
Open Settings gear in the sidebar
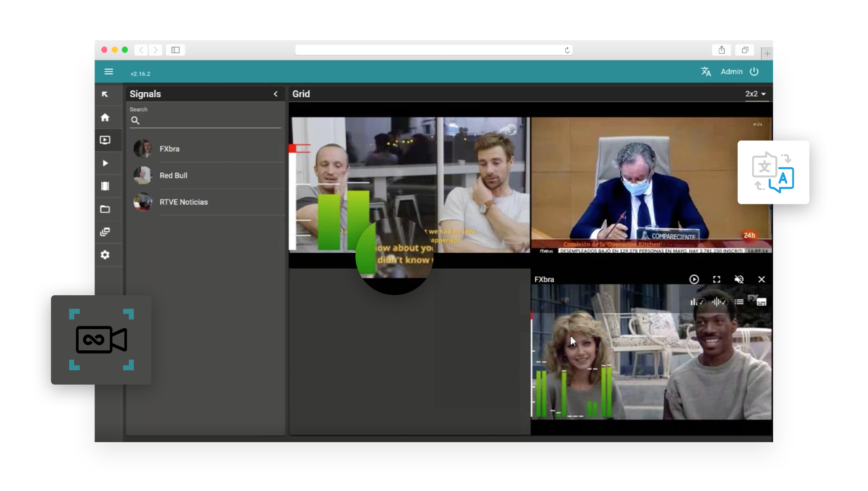tap(105, 255)
